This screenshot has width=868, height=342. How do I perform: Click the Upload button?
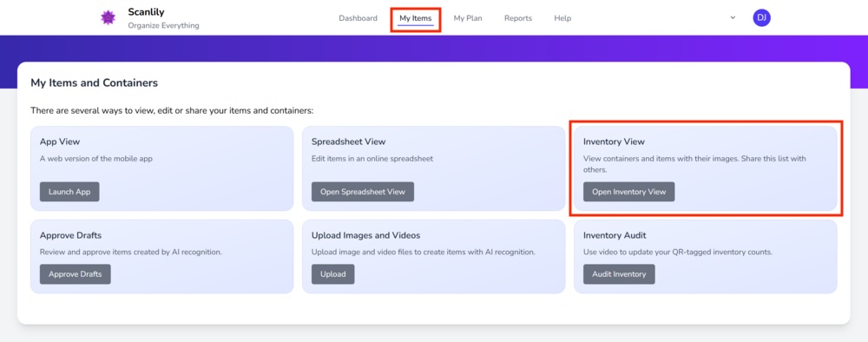click(x=332, y=274)
